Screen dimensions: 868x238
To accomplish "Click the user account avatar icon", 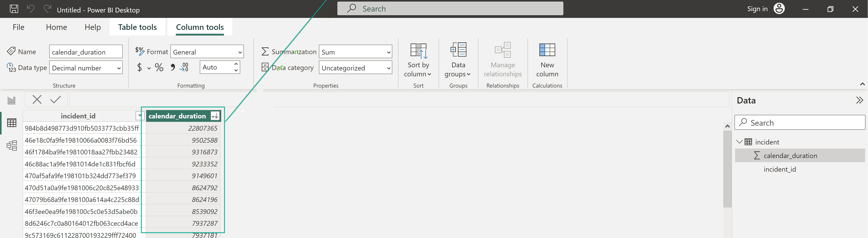I will pos(779,8).
